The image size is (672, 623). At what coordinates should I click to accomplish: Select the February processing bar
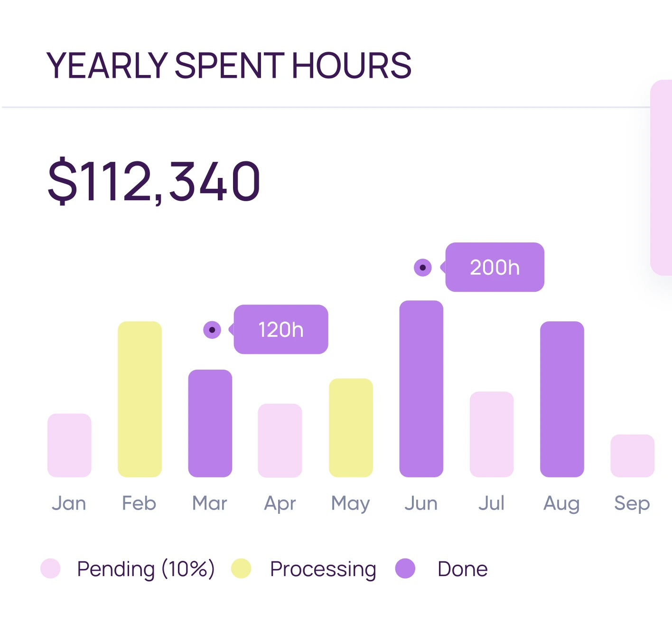(140, 399)
